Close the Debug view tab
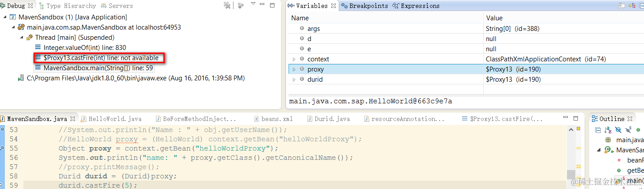Image resolution: width=644 pixels, height=189 pixels. [x=31, y=6]
